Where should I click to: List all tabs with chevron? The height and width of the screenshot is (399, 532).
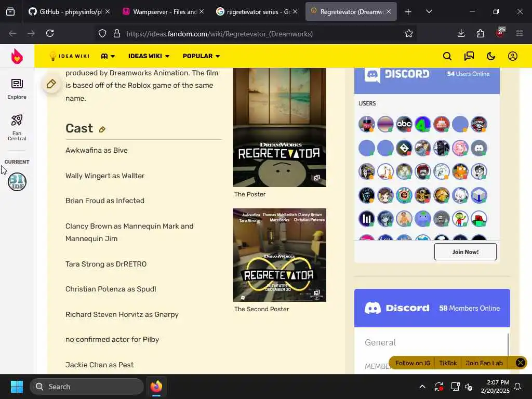[x=429, y=12]
